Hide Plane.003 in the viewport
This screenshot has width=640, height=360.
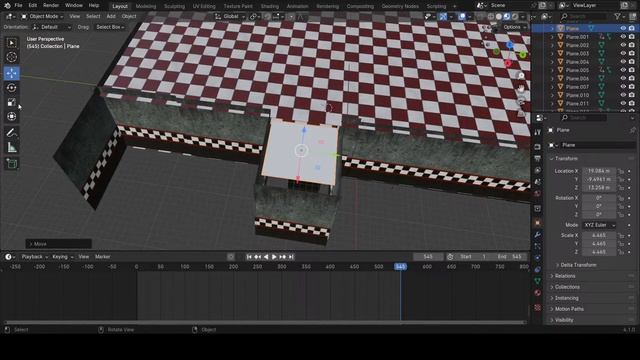point(623,53)
